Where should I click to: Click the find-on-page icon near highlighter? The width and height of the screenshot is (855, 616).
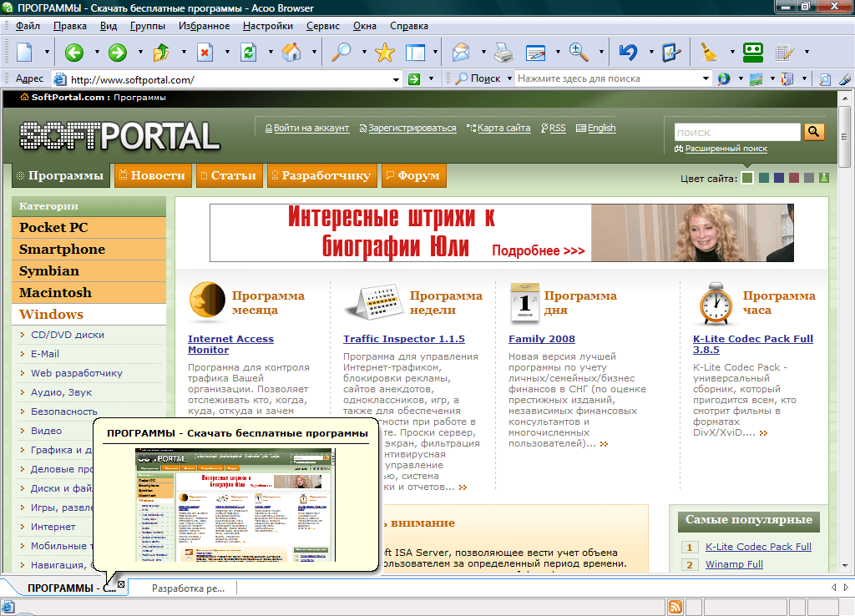pyautogui.click(x=825, y=79)
